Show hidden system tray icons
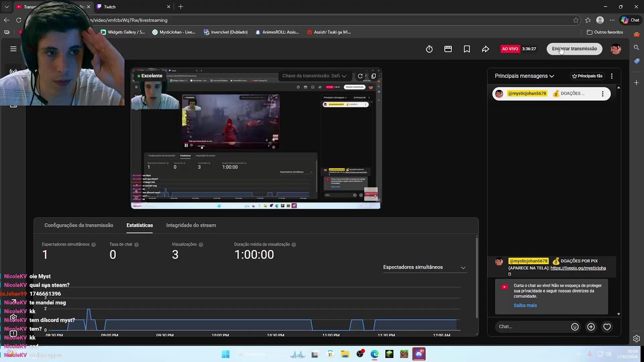The image size is (644, 362). point(580,354)
